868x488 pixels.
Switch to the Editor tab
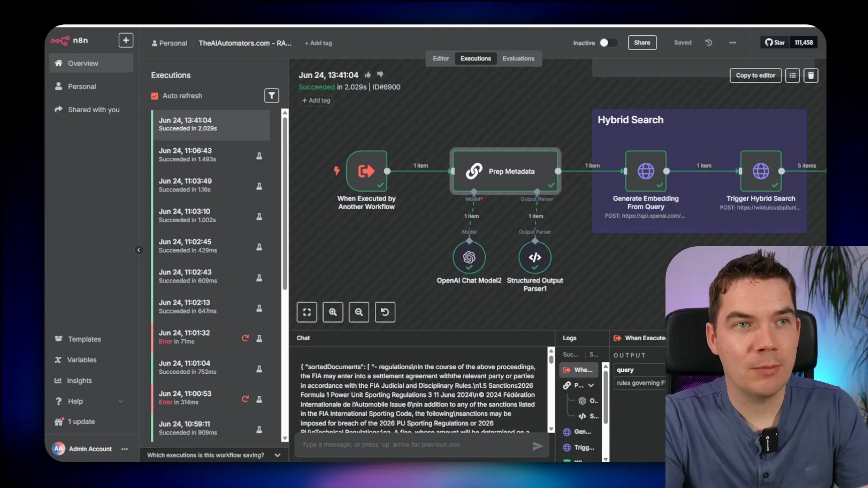click(440, 58)
